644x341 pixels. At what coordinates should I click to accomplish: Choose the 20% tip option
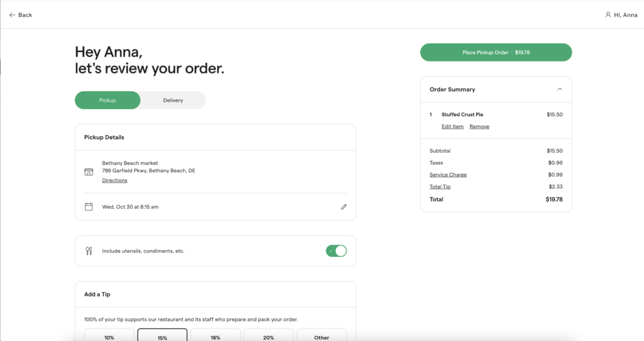click(x=269, y=337)
